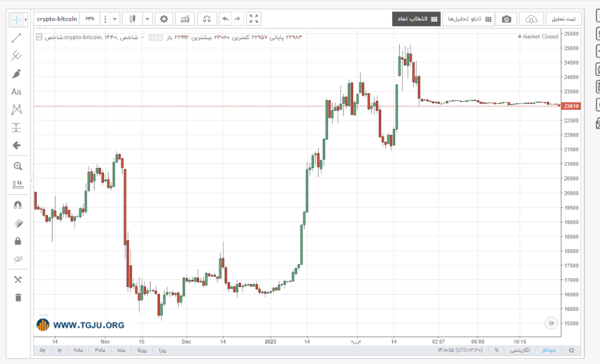Select the 1y time range
600x364 pixels.
[59, 350]
